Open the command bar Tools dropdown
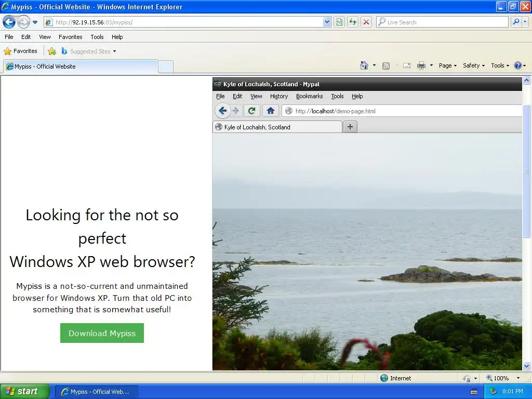 point(500,65)
